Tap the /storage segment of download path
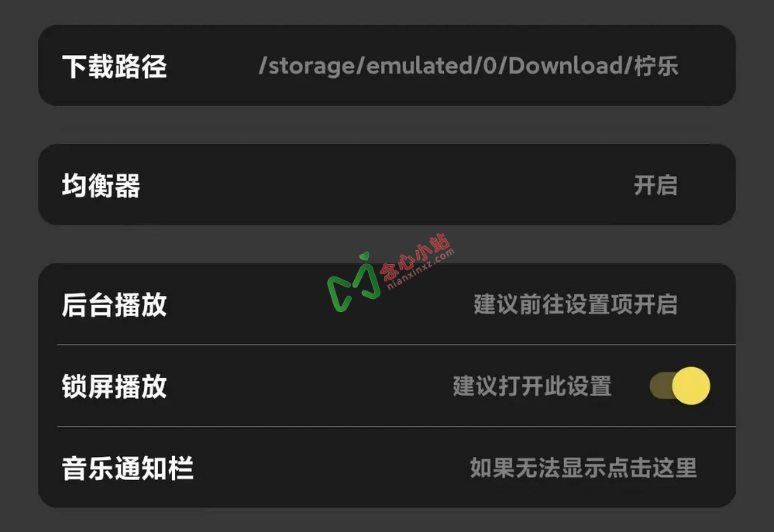 tap(306, 66)
